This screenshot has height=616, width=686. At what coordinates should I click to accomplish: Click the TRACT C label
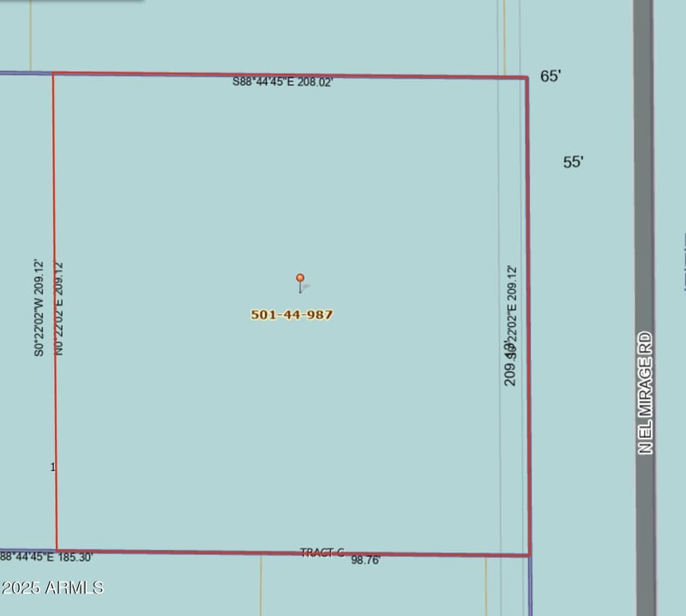coord(322,553)
